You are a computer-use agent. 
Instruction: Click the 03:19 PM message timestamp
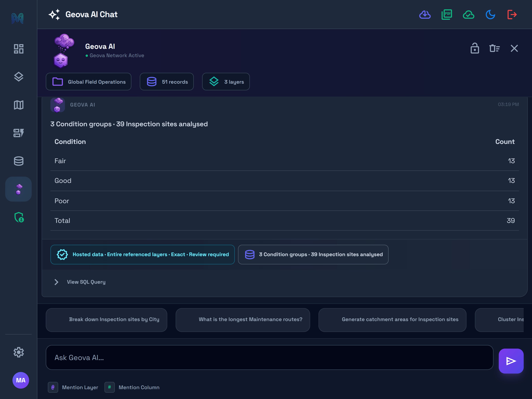[508, 105]
